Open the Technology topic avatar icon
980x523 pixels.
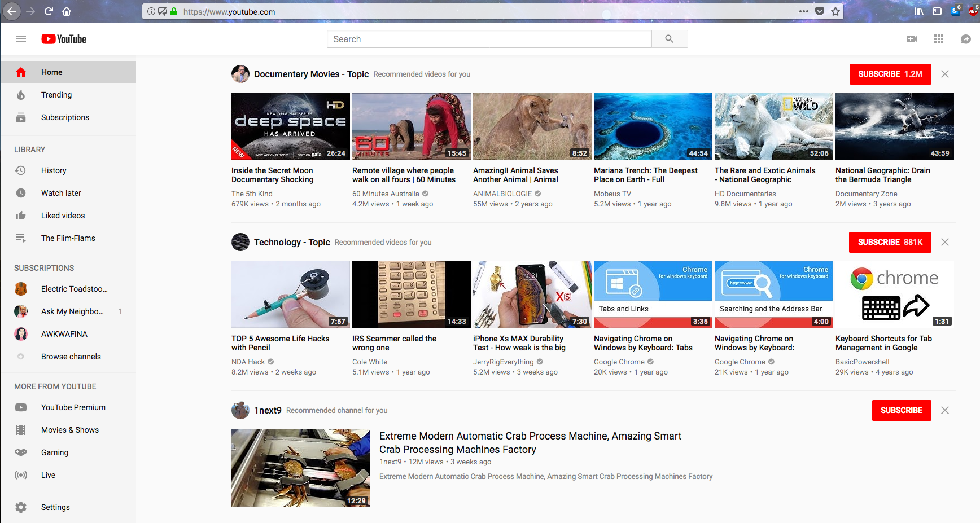[x=240, y=242]
